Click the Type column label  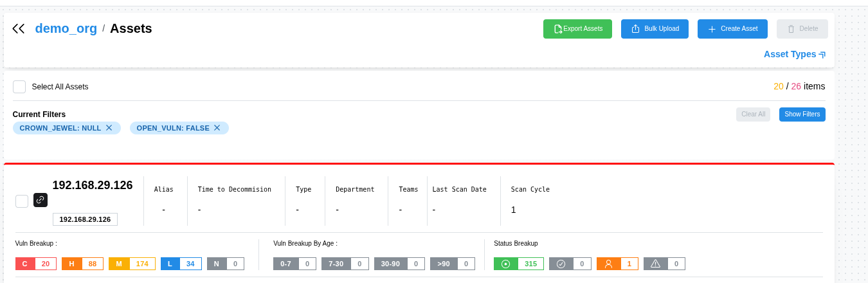pos(303,189)
